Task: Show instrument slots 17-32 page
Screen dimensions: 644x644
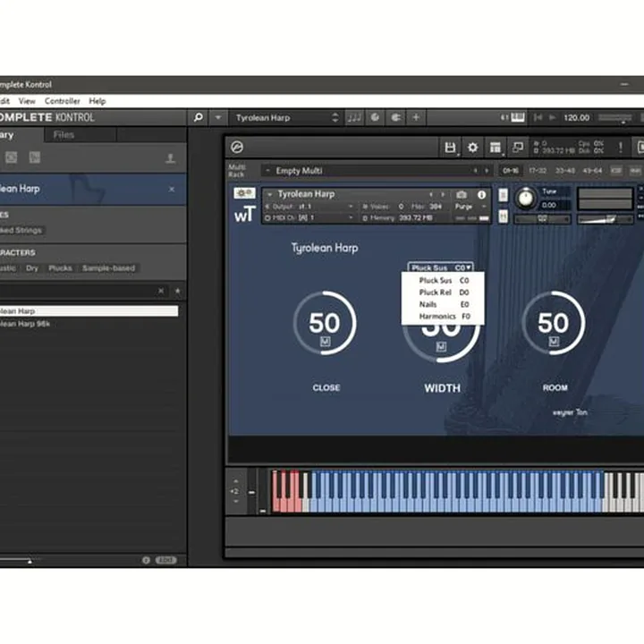Action: point(538,171)
